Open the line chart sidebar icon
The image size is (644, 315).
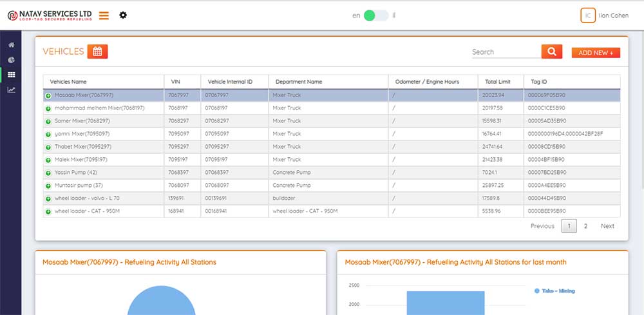coord(12,90)
